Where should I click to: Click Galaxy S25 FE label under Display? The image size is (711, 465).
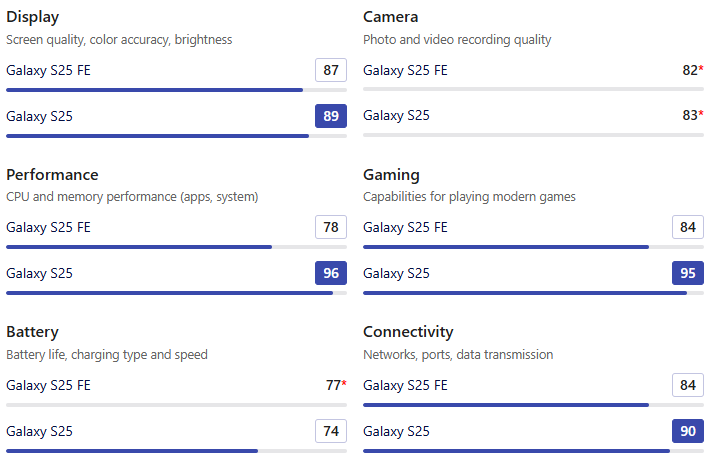49,70
